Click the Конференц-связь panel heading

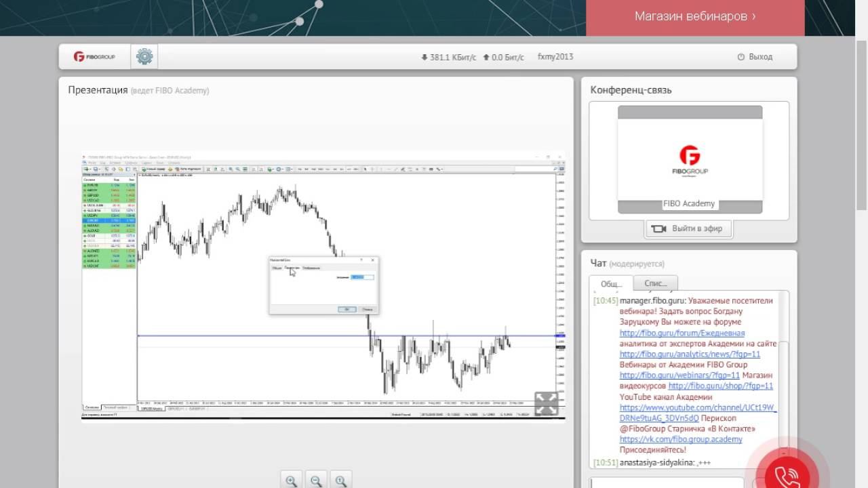point(631,90)
